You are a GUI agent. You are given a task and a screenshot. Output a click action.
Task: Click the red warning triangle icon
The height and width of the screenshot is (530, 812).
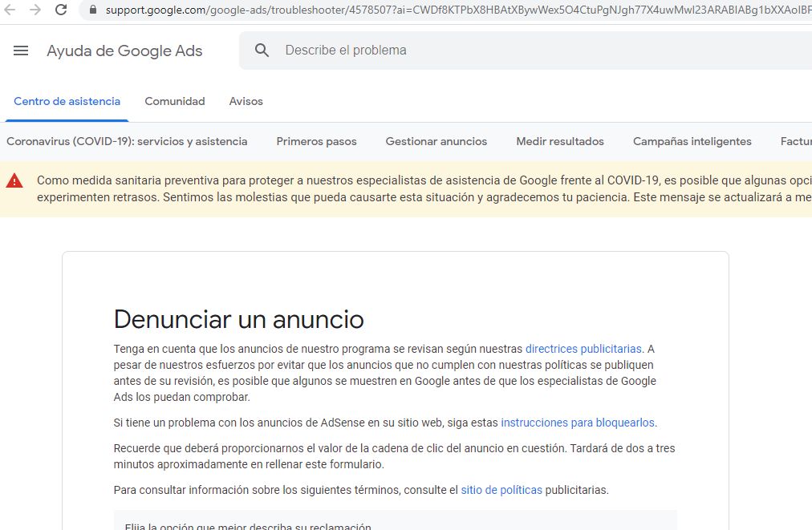click(x=14, y=181)
